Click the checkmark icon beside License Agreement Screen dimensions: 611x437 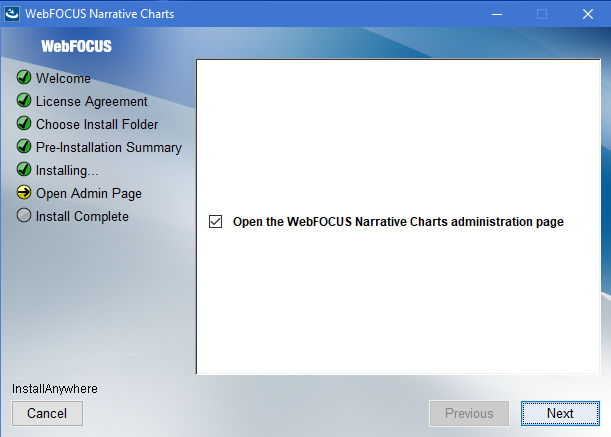24,101
